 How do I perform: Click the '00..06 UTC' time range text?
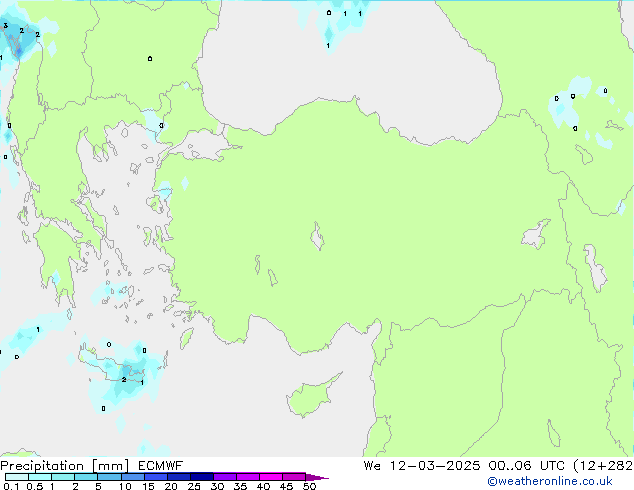click(x=526, y=466)
